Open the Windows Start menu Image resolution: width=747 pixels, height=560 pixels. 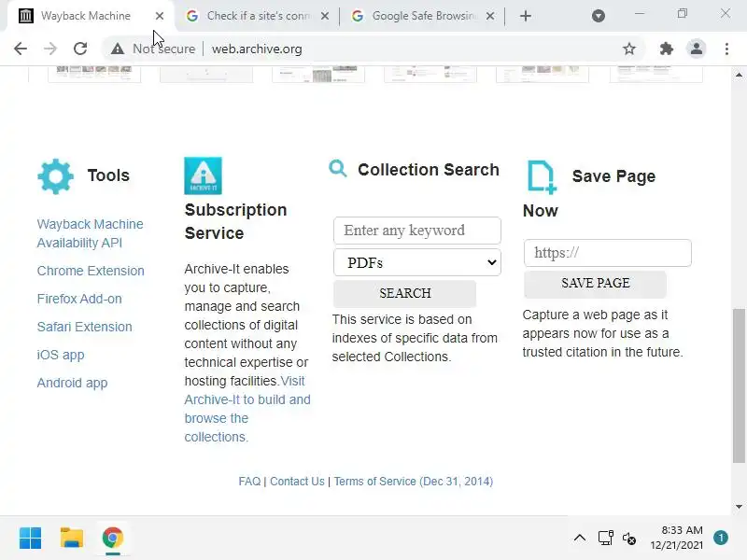pos(31,539)
